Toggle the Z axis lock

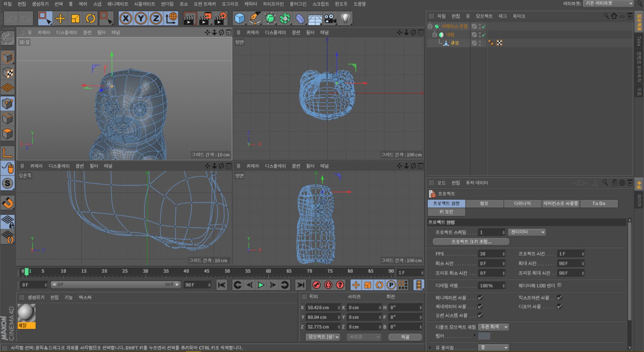[x=156, y=18]
